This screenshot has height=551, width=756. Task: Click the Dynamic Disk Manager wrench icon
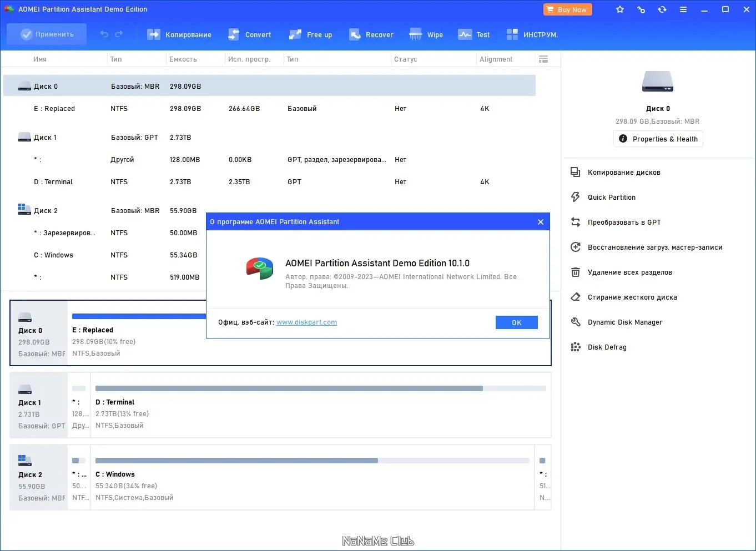576,322
